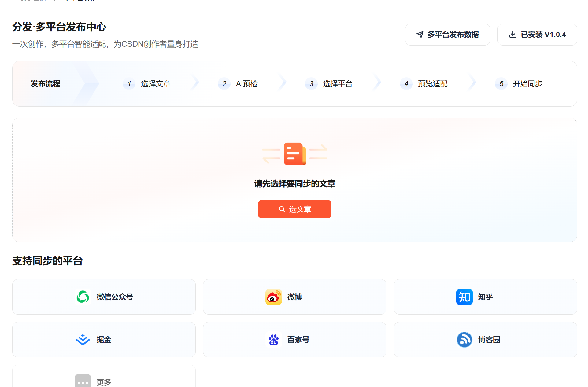Click the 分发·多平台发布中心 heading
This screenshot has height=387, width=588.
[x=59, y=27]
